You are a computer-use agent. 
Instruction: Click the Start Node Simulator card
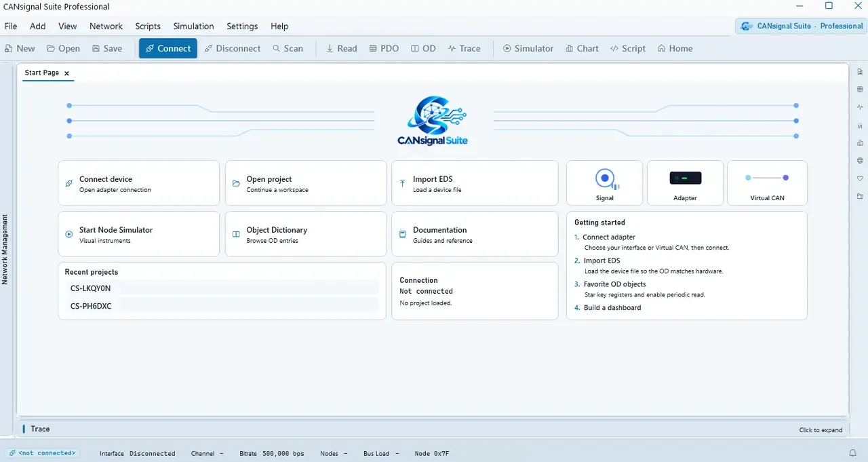pos(139,234)
